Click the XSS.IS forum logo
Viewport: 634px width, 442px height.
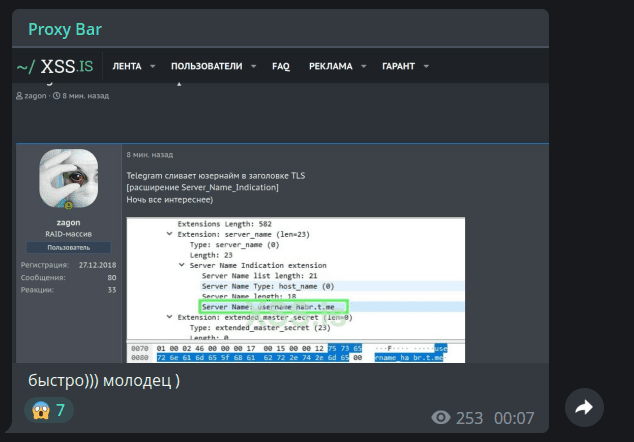[55, 66]
